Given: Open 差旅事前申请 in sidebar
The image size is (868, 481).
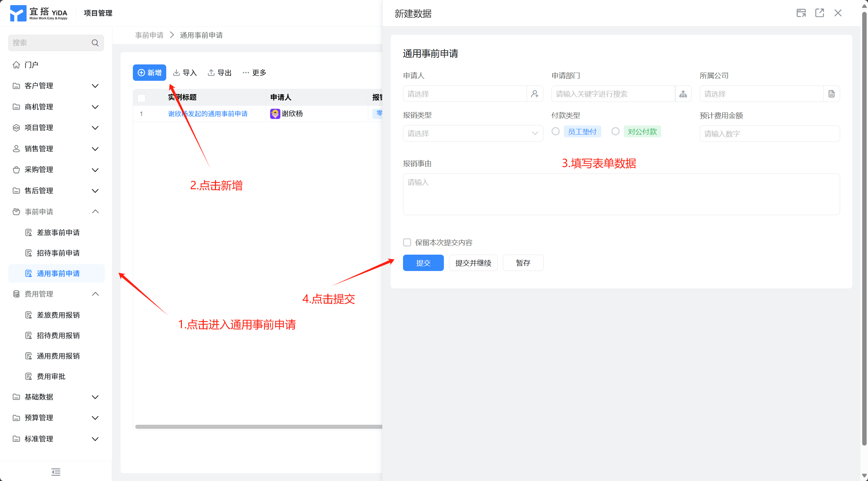Looking at the screenshot, I should pos(58,232).
